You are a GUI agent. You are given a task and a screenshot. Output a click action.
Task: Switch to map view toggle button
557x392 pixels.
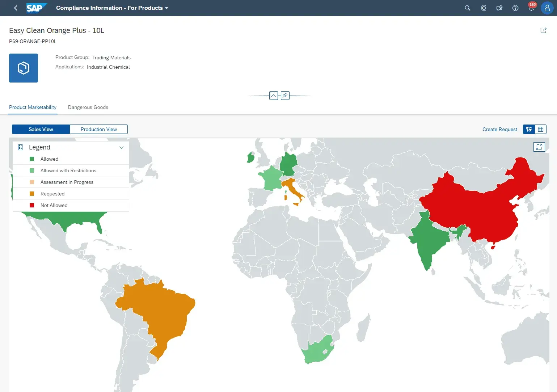click(529, 129)
